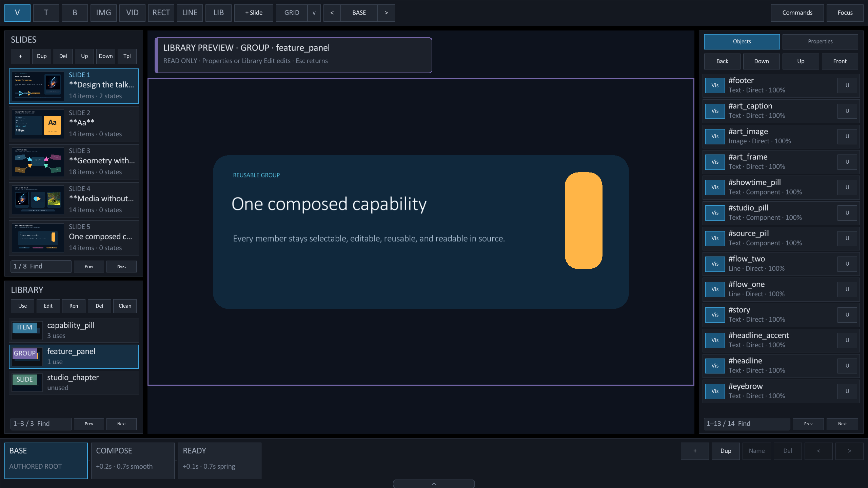Expand the bottom panel chevron

click(434, 484)
